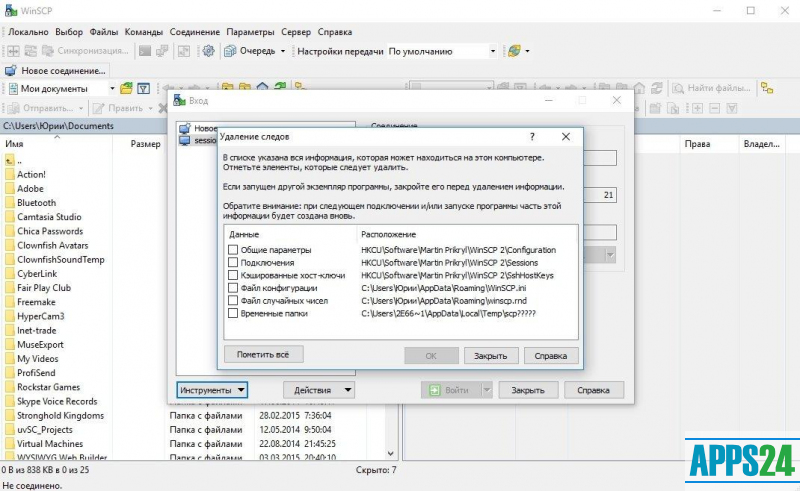This screenshot has height=491, width=800.
Task: Click the remote panel refresh icon
Action: (657, 88)
